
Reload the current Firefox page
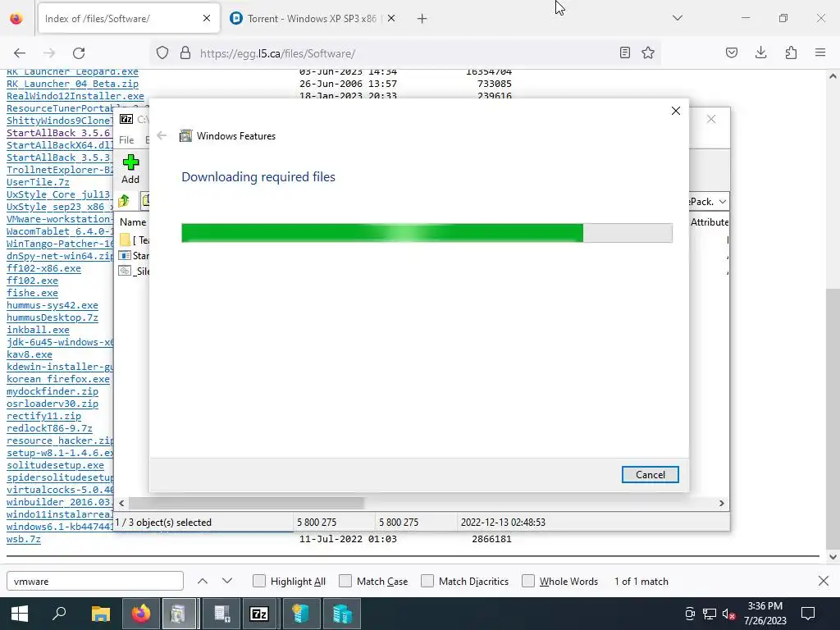(79, 53)
